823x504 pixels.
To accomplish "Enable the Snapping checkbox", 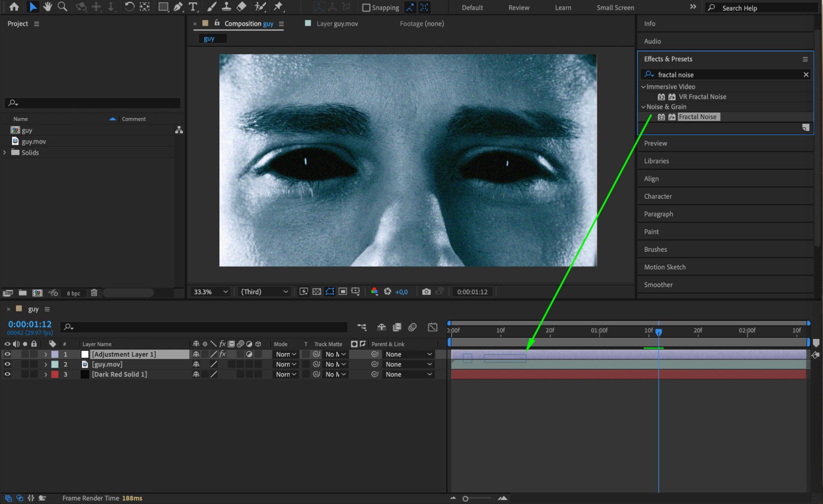I will pyautogui.click(x=366, y=7).
